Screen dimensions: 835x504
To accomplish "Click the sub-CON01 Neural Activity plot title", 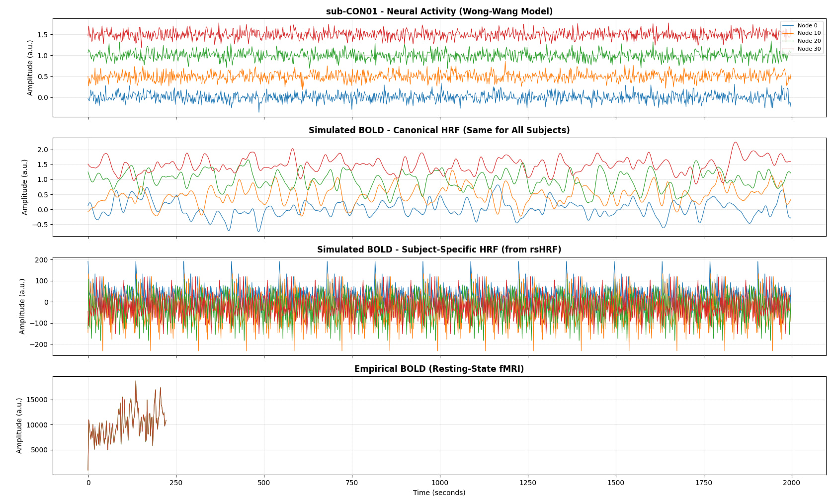I will tap(439, 11).
